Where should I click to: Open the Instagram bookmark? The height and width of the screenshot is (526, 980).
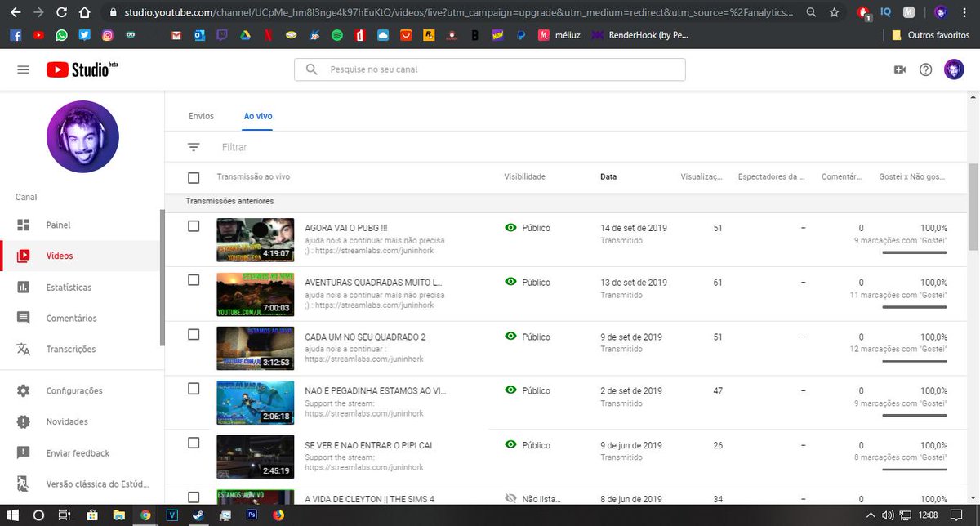[x=108, y=36]
